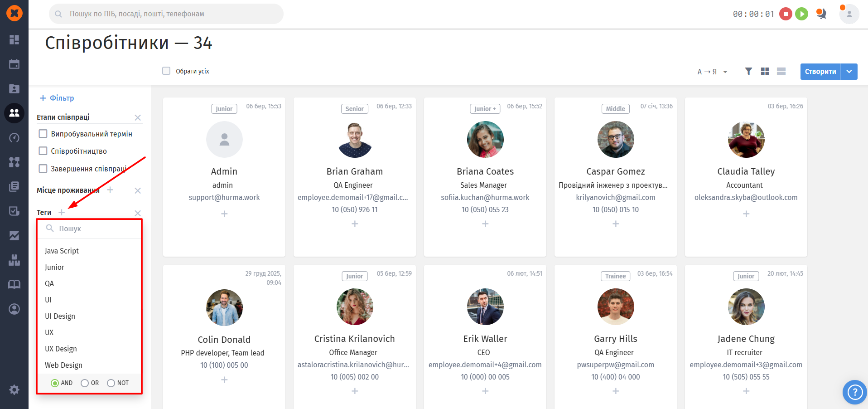Screen dimensions: 868x409
Task: Open chat notifications icon in header
Action: click(821, 14)
